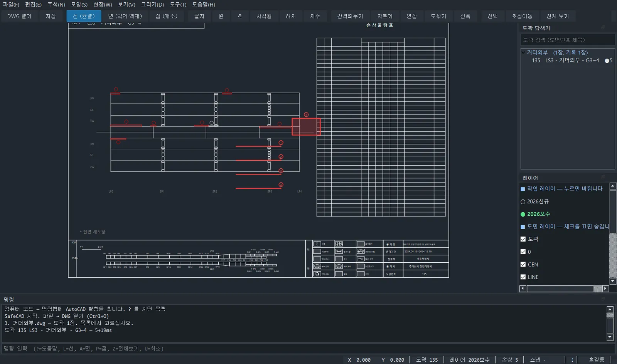Click the 연장 extend button

(x=412, y=16)
